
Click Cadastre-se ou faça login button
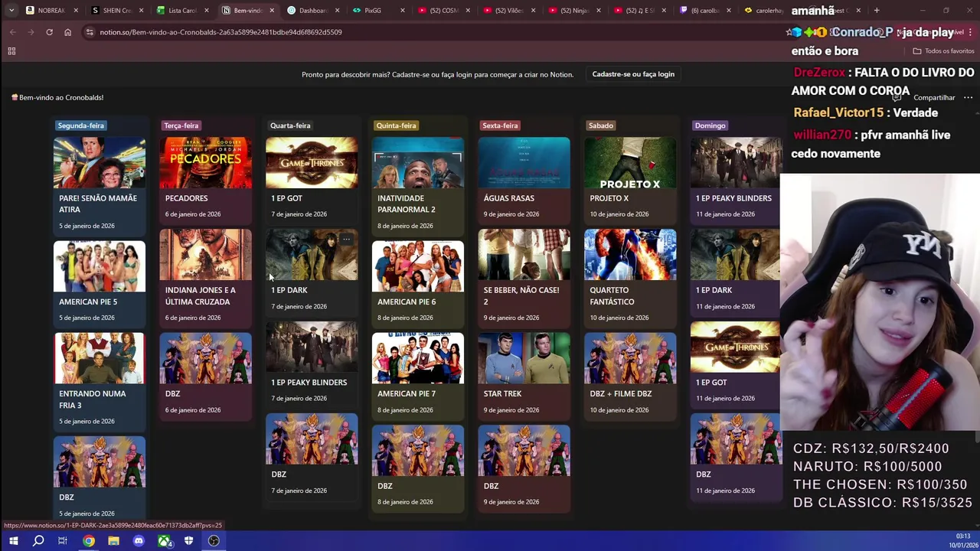pyautogui.click(x=633, y=74)
